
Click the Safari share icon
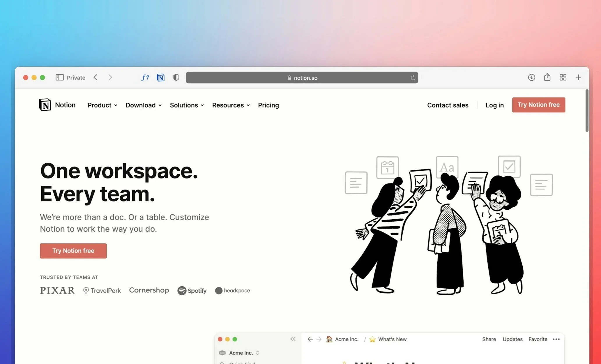(x=547, y=77)
